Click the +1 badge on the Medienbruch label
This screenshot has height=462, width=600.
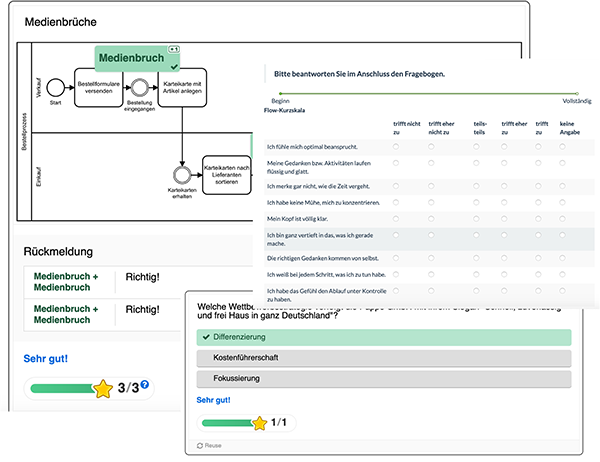(x=174, y=49)
